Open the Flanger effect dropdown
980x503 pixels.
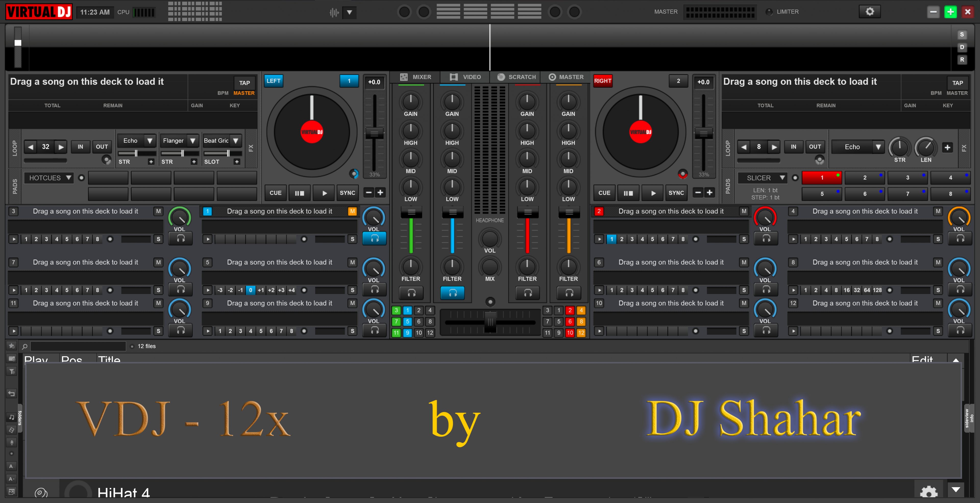click(x=192, y=140)
